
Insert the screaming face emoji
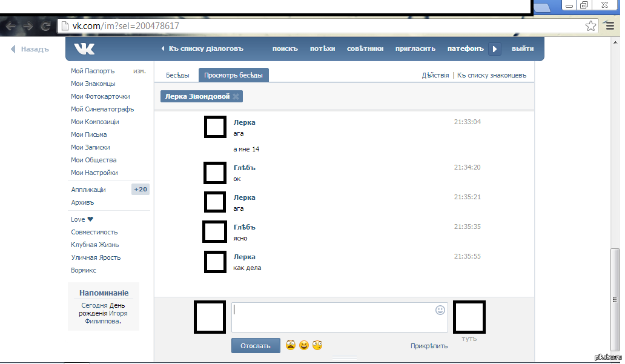click(291, 345)
